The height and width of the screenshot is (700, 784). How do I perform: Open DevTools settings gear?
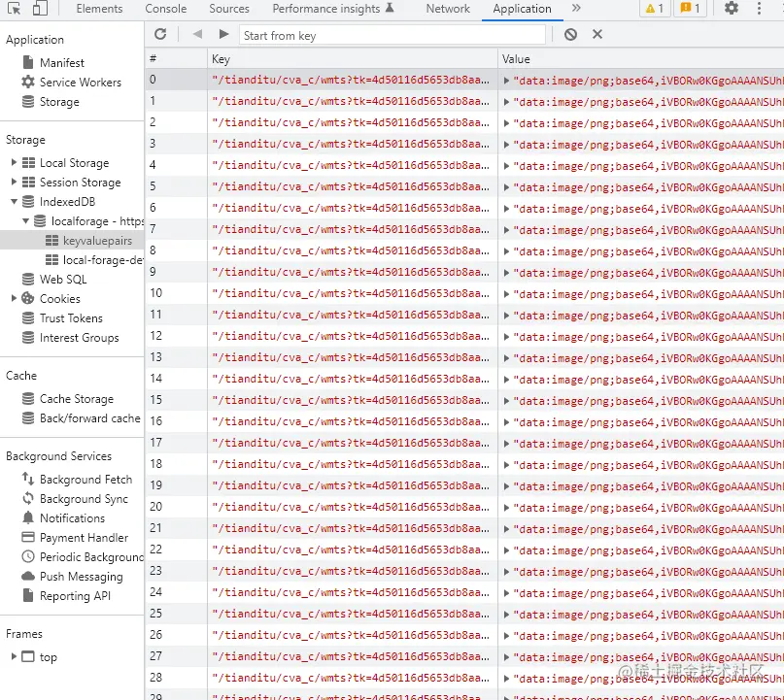click(x=731, y=8)
